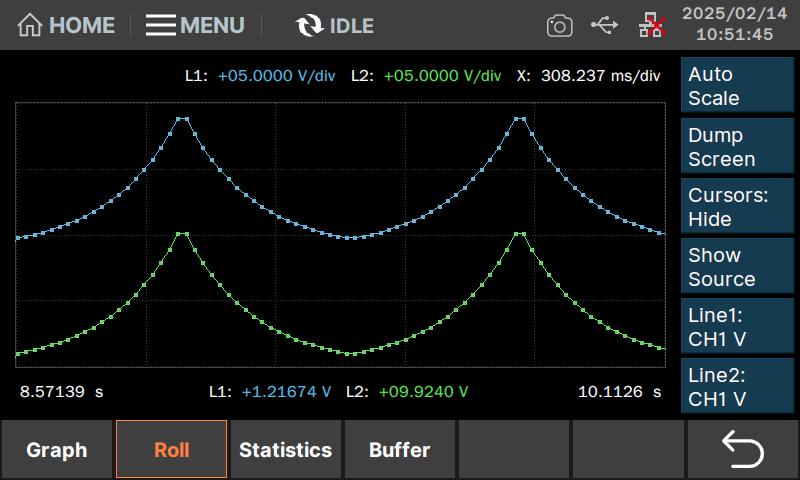Tap the date and time display

point(734,24)
